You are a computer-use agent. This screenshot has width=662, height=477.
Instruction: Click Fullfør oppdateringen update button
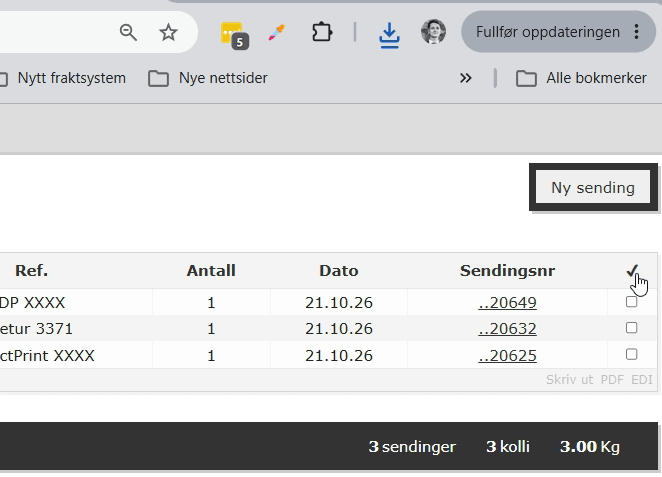pos(548,32)
